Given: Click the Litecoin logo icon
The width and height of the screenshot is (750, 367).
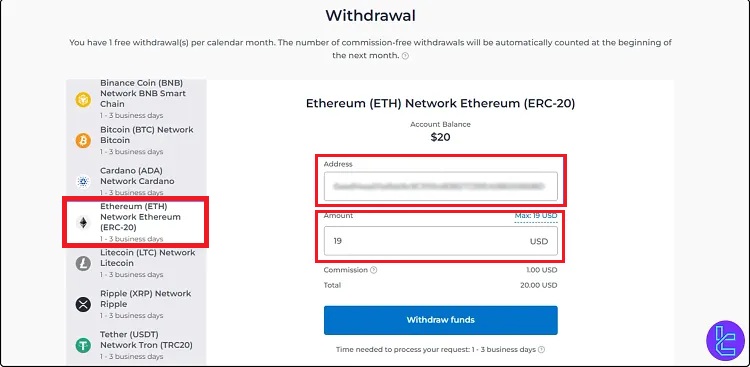Looking at the screenshot, I should pyautogui.click(x=83, y=264).
